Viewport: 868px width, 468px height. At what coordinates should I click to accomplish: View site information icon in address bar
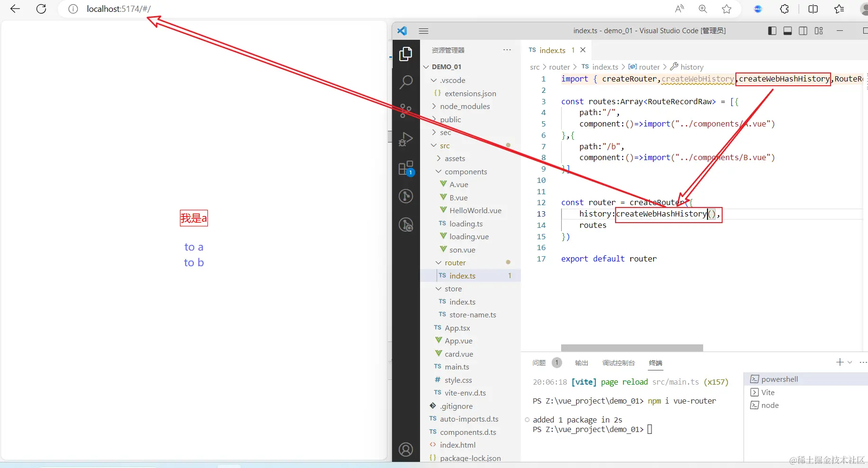73,9
